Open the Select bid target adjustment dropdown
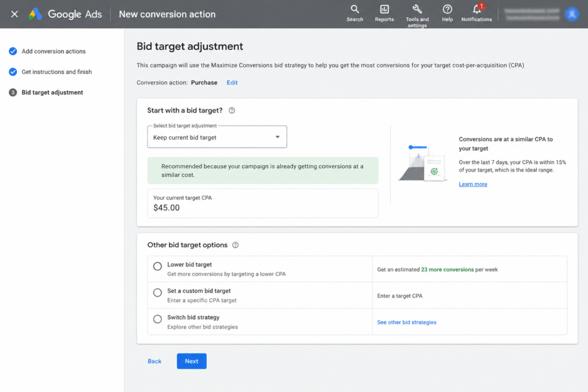The height and width of the screenshot is (392, 588). [216, 137]
